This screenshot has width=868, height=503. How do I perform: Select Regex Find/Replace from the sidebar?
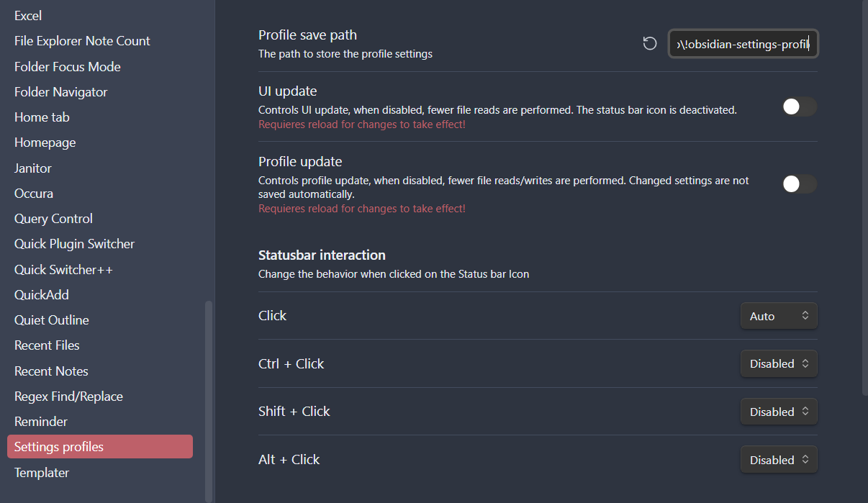pyautogui.click(x=68, y=396)
